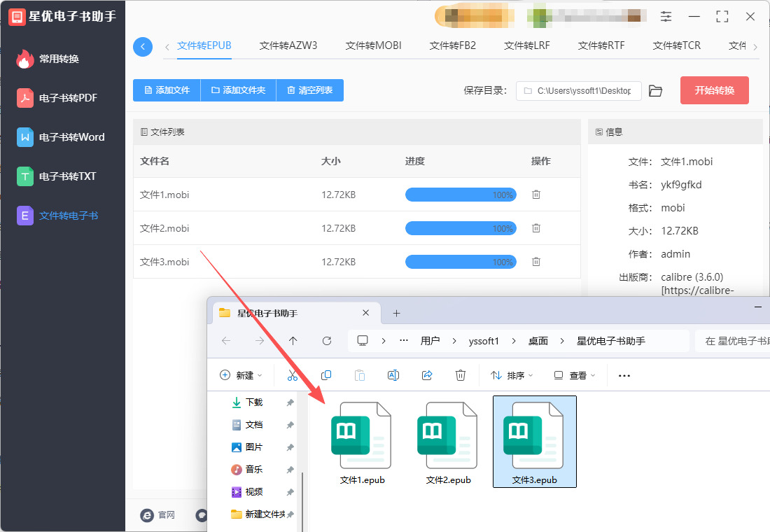Image resolution: width=770 pixels, height=532 pixels.
Task: Open the 查看 view dropdown
Action: click(574, 375)
